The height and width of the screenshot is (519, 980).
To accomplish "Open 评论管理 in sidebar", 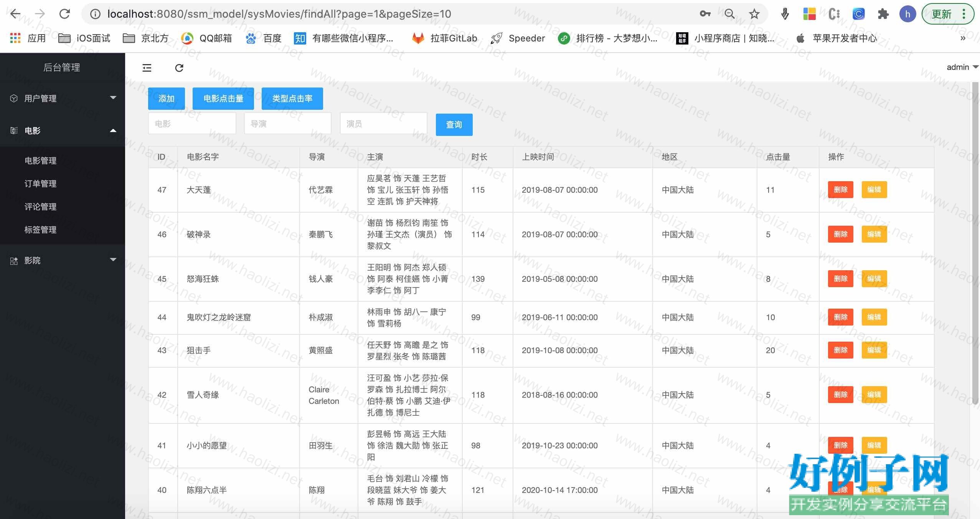I will point(41,207).
